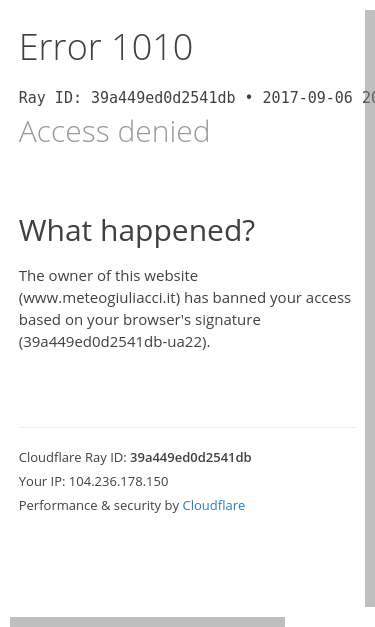375x627 pixels.
Task: Click the phrase 'based on your browser's signature'
Action: pos(140,320)
